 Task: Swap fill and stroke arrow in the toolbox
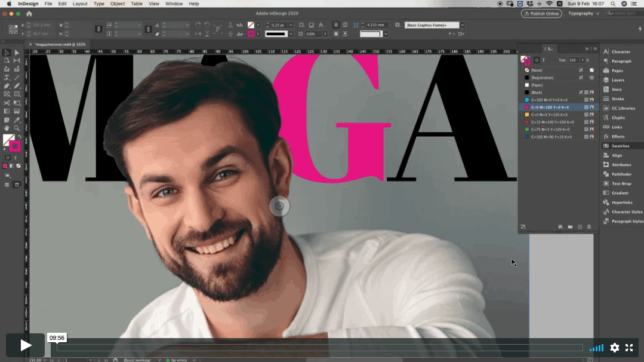19,137
